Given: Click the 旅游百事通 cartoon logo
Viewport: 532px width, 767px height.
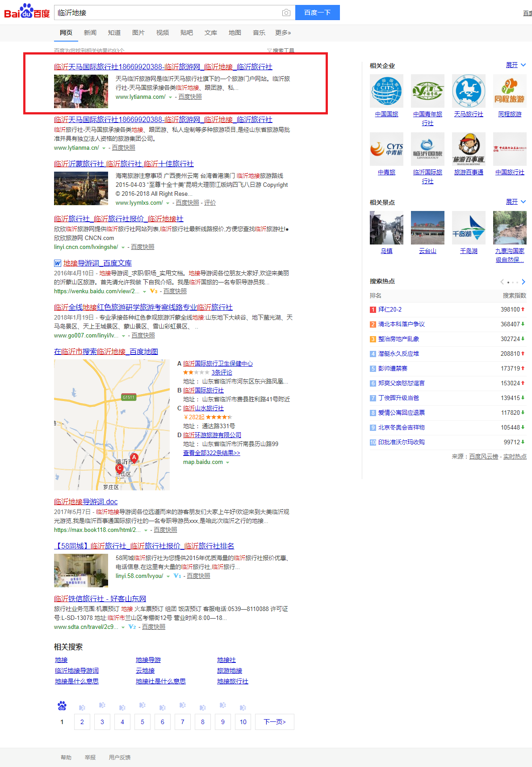Looking at the screenshot, I should 469,149.
